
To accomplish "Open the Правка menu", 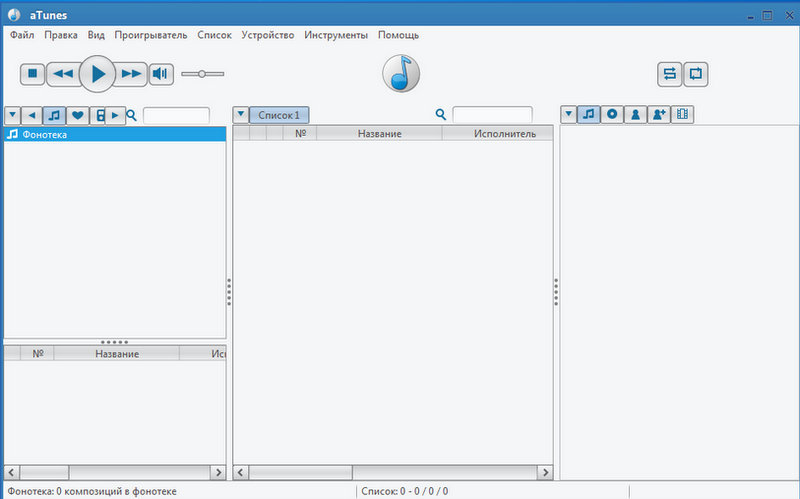I will click(x=61, y=35).
